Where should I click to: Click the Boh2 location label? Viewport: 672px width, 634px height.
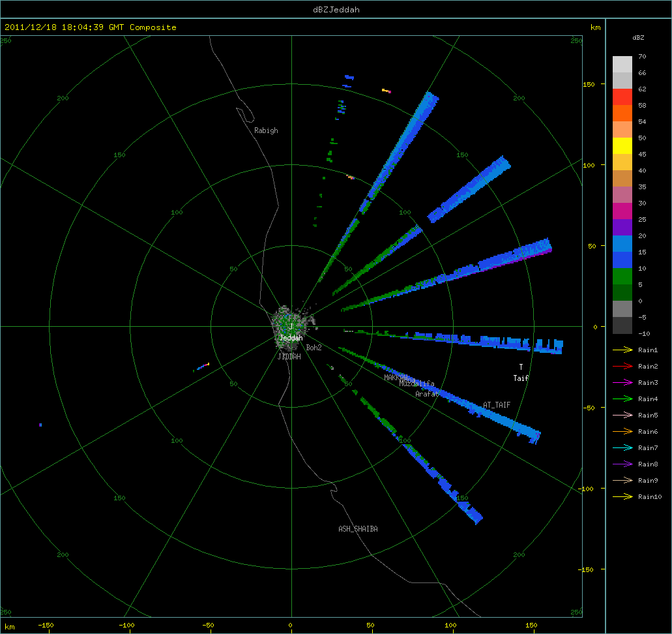pyautogui.click(x=314, y=348)
